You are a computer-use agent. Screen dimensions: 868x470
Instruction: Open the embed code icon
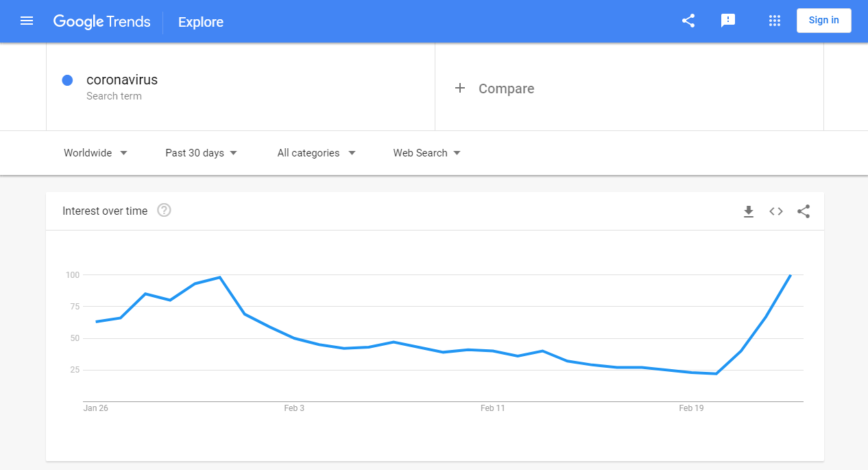[x=776, y=211]
